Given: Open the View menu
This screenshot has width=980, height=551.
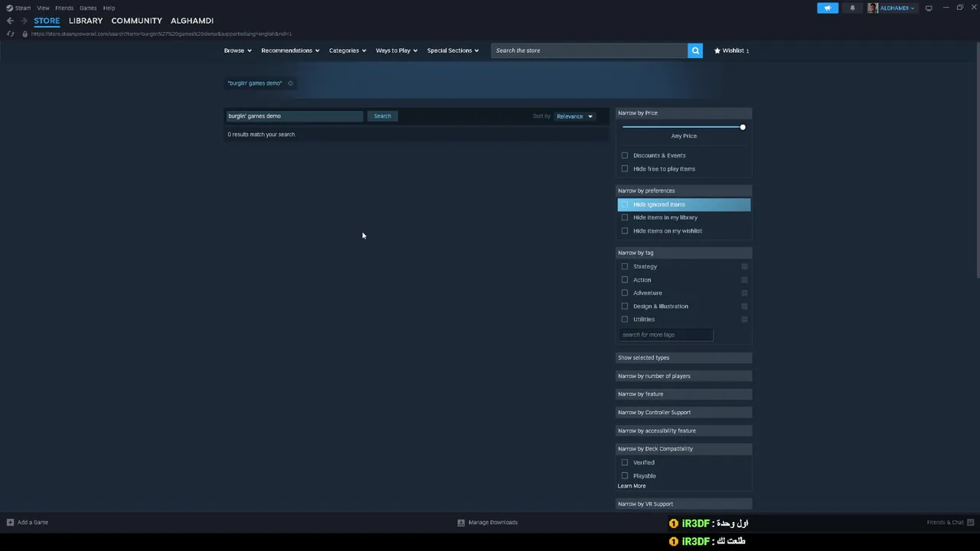Looking at the screenshot, I should pyautogui.click(x=43, y=8).
